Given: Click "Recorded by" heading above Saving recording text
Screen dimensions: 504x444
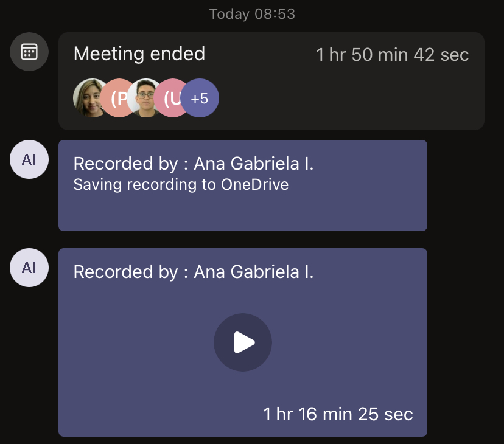Looking at the screenshot, I should [193, 164].
